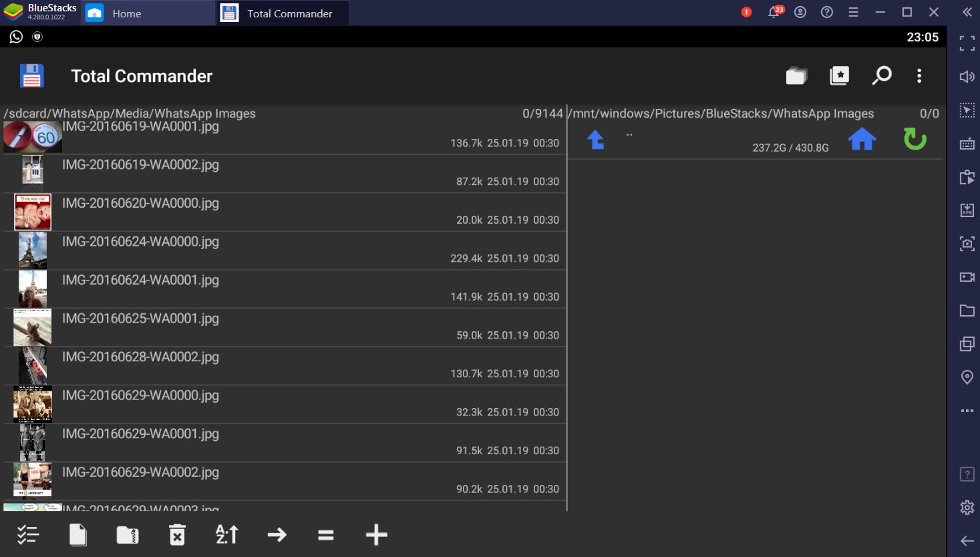980x557 pixels.
Task: Collapse the BlueStacks sidebar with double chevron
Action: [x=967, y=12]
